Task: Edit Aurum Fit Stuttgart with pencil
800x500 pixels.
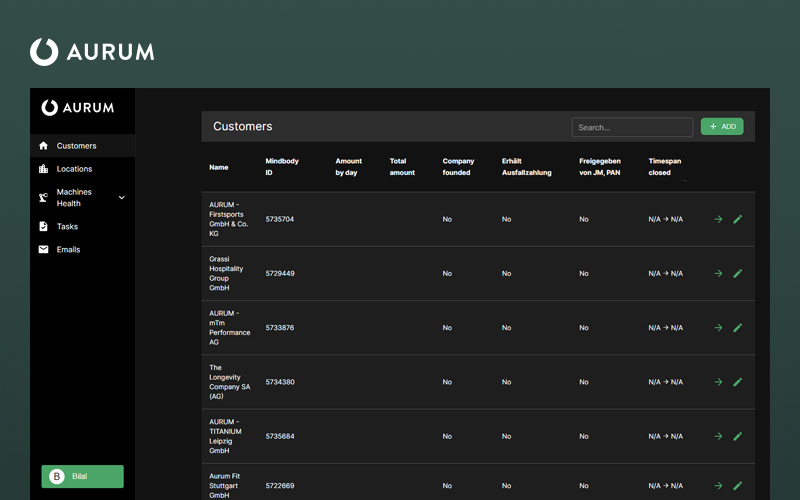Action: coord(737,486)
